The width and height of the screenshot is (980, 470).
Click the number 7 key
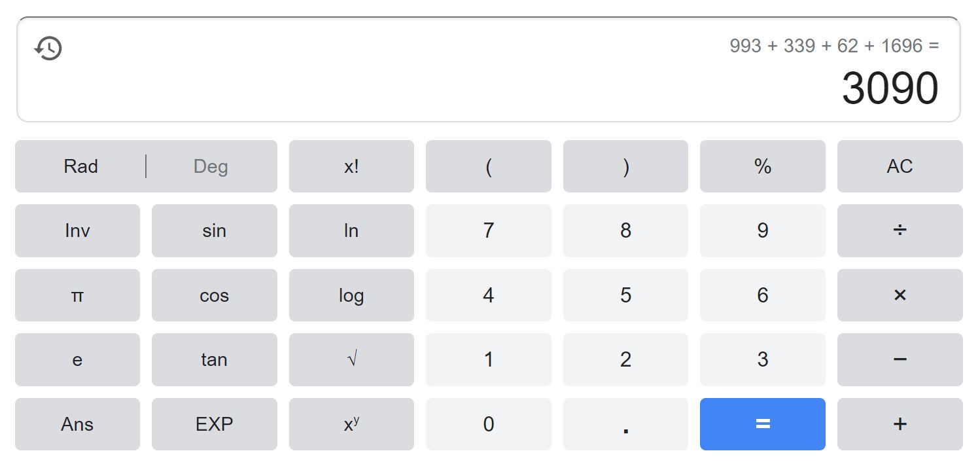(489, 230)
